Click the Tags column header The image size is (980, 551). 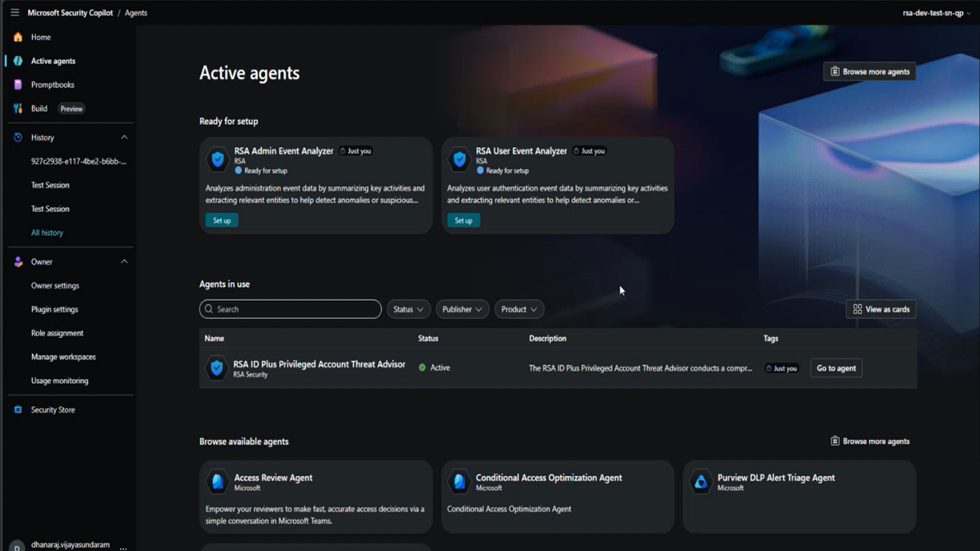click(x=771, y=338)
